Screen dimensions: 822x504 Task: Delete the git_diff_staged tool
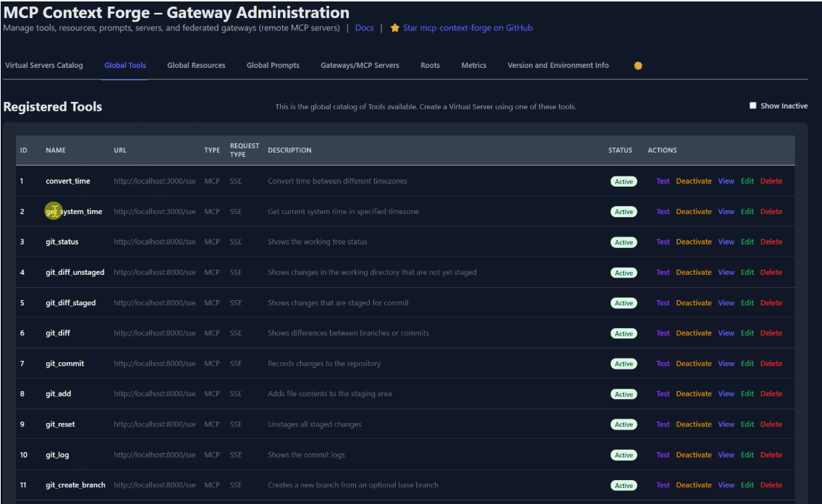click(x=771, y=302)
